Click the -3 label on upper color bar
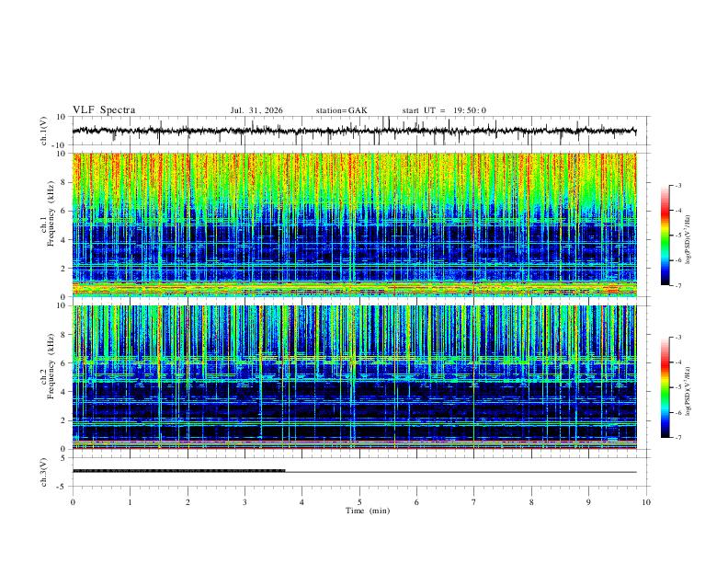 [677, 185]
